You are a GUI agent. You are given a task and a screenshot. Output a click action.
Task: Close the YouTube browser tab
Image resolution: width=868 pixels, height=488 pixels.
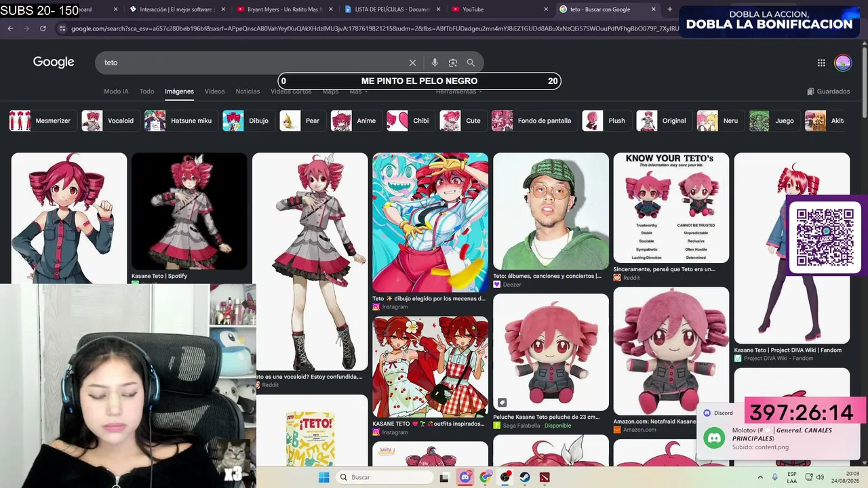[546, 9]
